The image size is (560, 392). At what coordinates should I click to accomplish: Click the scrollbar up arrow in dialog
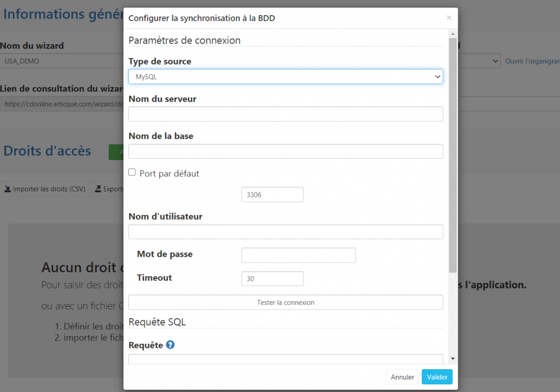453,34
